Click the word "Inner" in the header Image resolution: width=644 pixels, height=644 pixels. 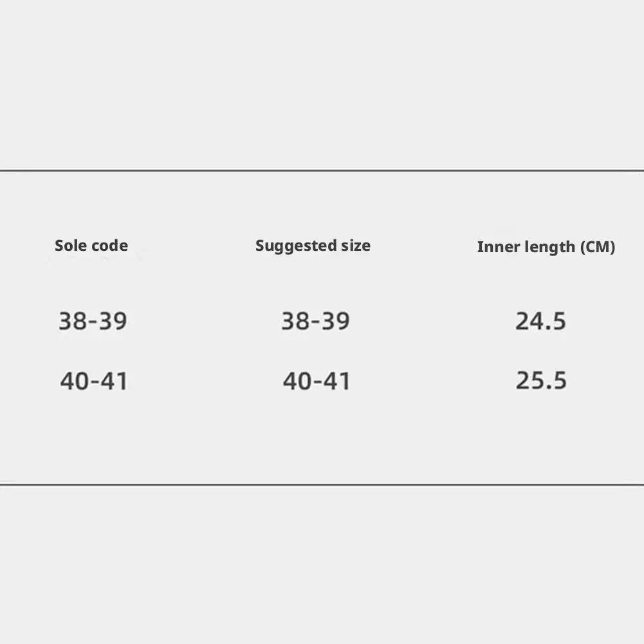point(495,246)
